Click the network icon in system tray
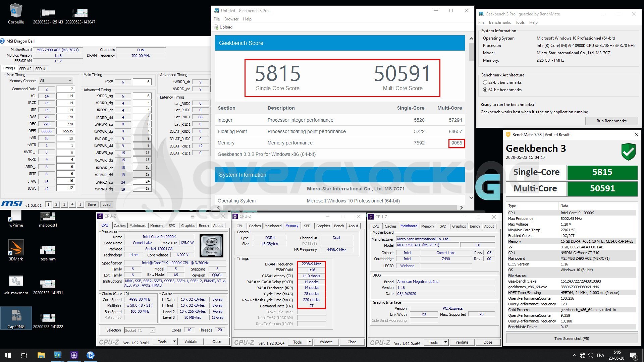Viewport: 644px width, 362px height. point(583,355)
